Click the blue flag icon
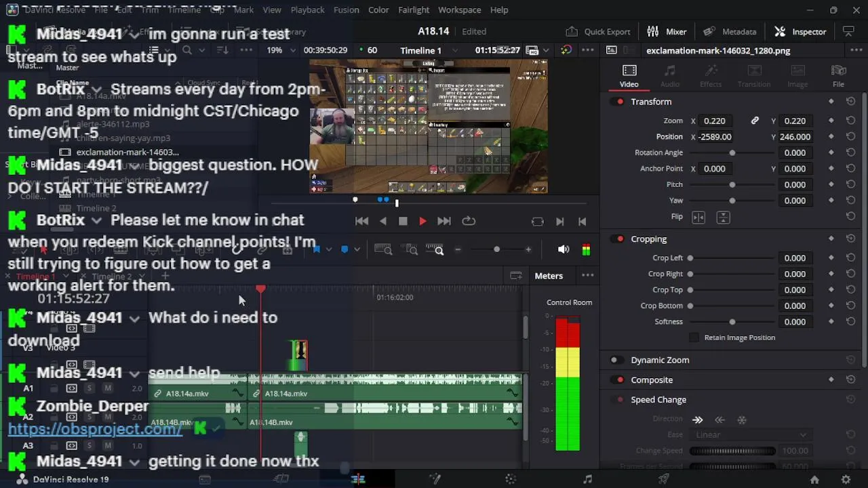868x488 pixels. pos(316,250)
